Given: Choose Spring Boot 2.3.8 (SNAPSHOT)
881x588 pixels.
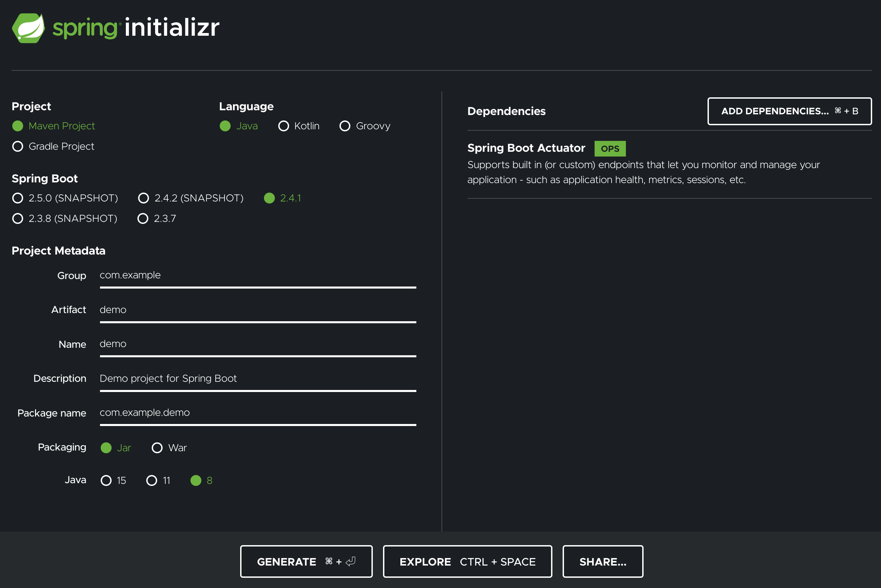Looking at the screenshot, I should pos(18,218).
